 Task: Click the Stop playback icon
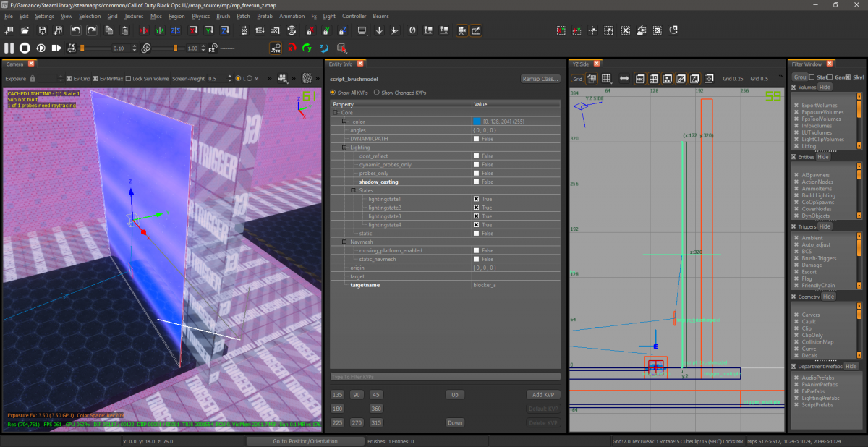(x=25, y=48)
